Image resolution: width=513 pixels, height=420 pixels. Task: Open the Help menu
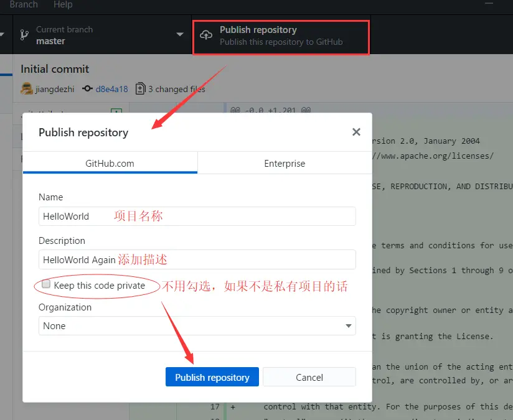(x=63, y=4)
